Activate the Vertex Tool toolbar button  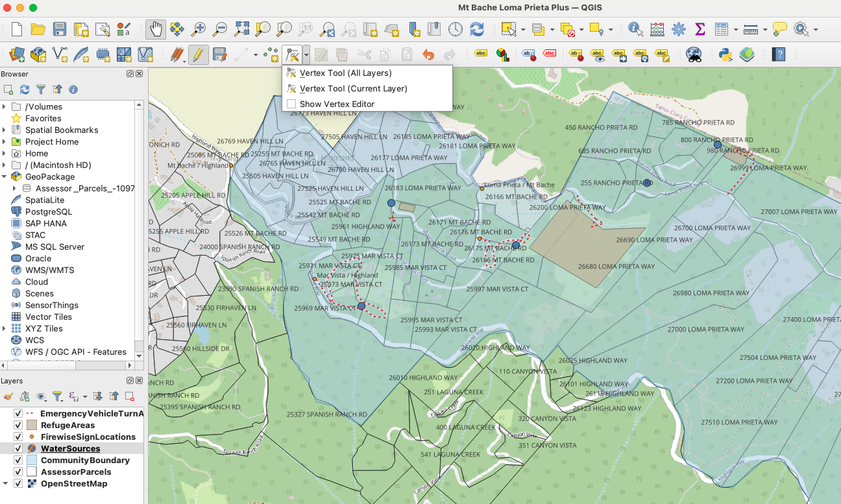click(x=293, y=54)
